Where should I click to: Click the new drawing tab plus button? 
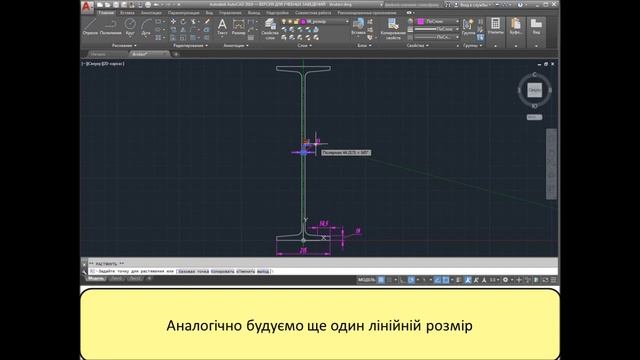point(176,54)
